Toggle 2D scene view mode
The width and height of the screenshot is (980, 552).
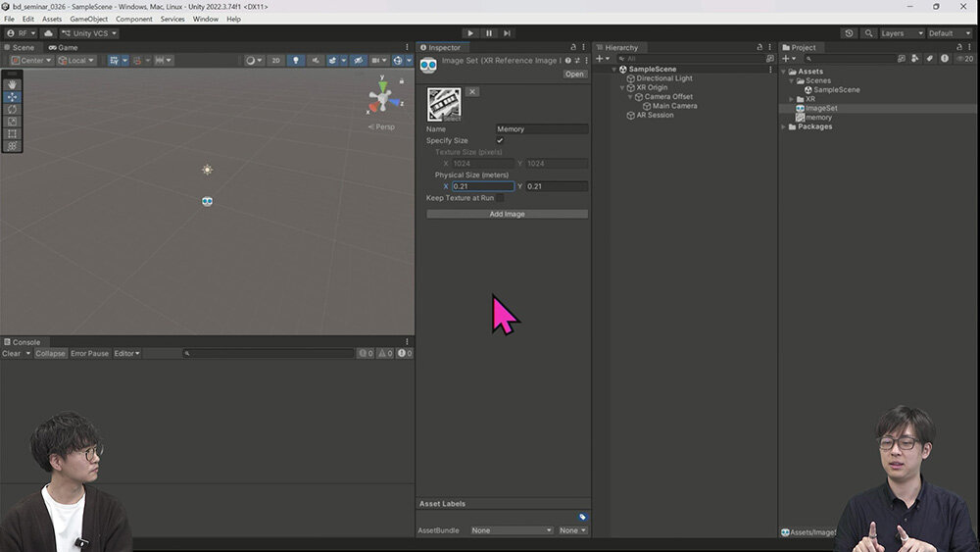276,61
